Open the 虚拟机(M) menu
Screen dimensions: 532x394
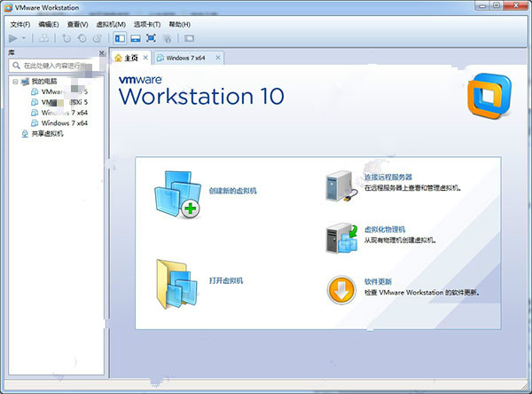[x=111, y=25]
